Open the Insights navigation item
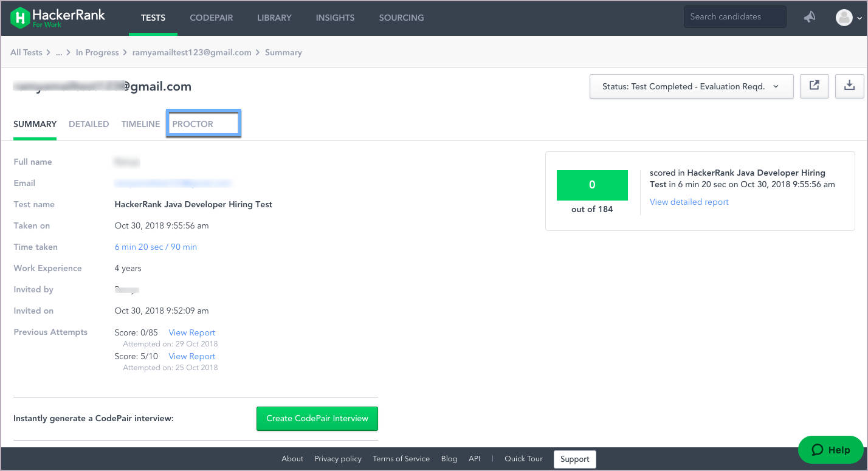868x471 pixels. 335,18
